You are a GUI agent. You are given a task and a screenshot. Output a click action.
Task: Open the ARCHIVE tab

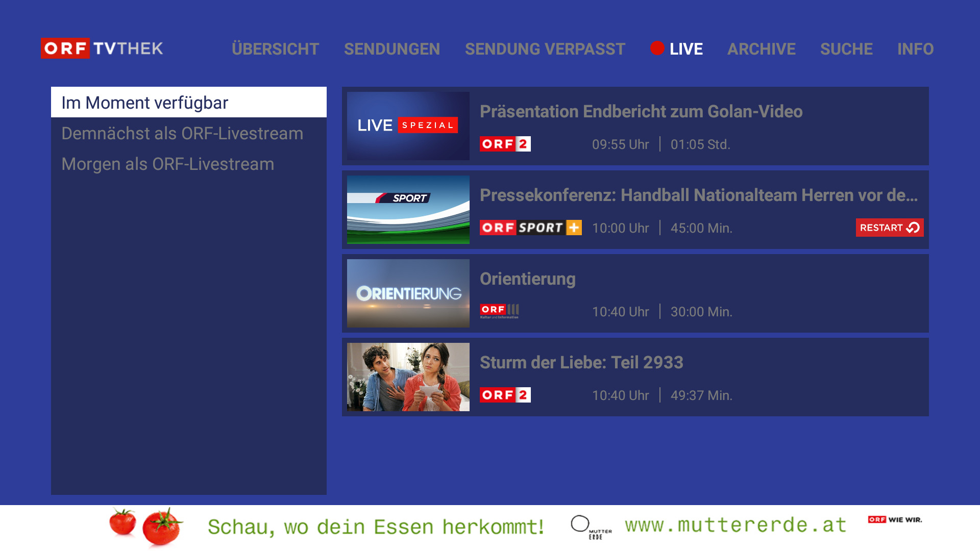[x=762, y=49]
